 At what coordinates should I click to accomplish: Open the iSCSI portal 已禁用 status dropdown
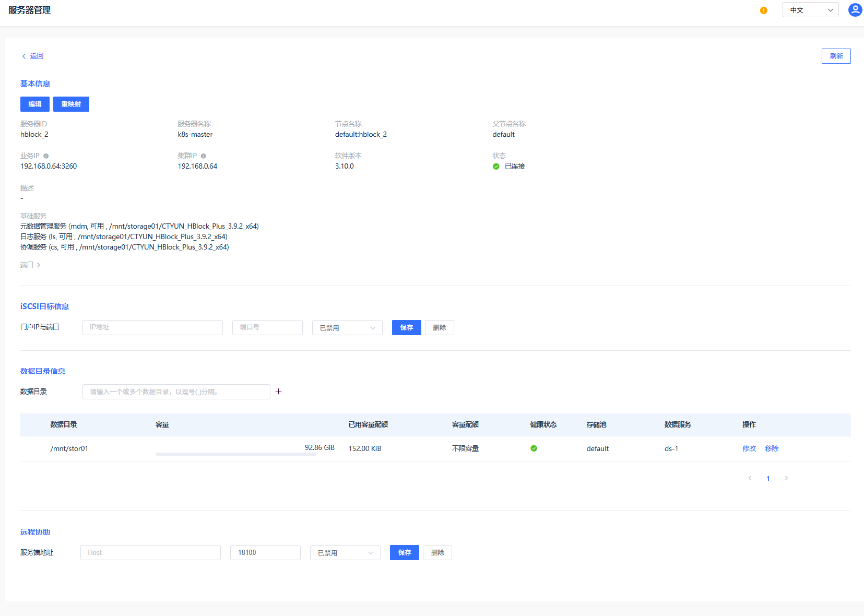[x=347, y=328]
